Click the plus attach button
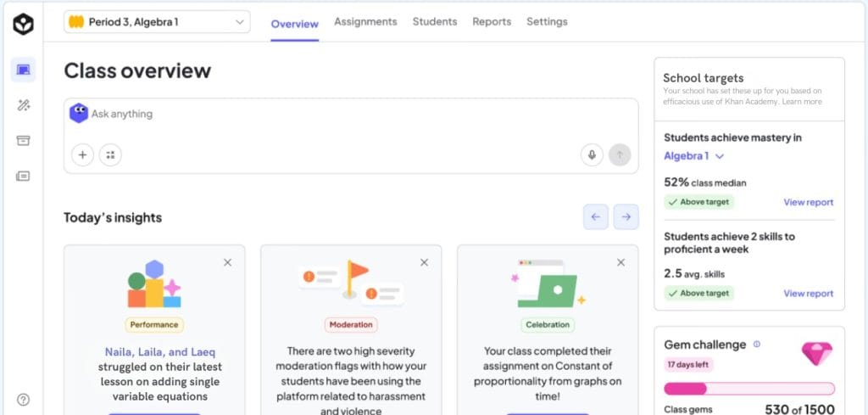Image resolution: width=868 pixels, height=415 pixels. click(x=82, y=154)
